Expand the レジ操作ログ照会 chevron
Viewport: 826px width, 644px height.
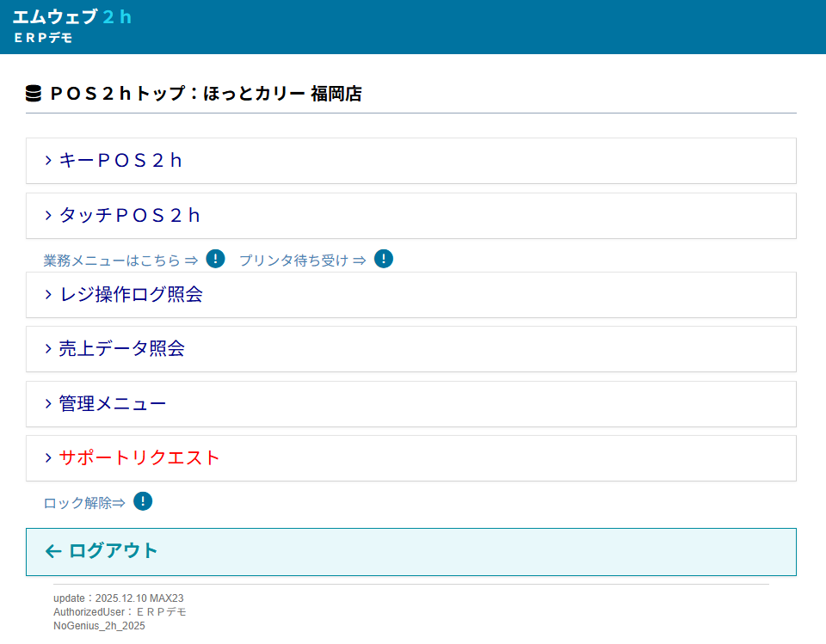(x=48, y=295)
